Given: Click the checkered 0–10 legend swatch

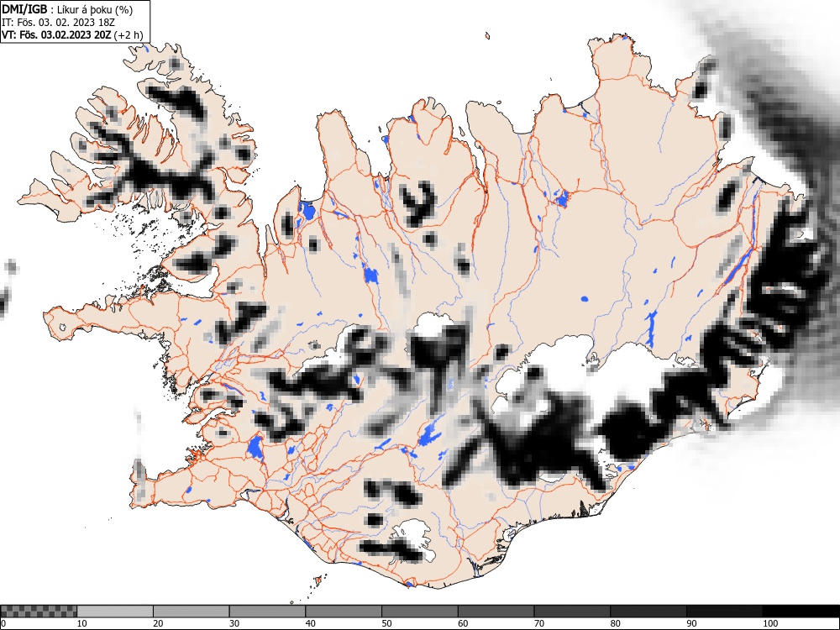Looking at the screenshot, I should pos(39,612).
